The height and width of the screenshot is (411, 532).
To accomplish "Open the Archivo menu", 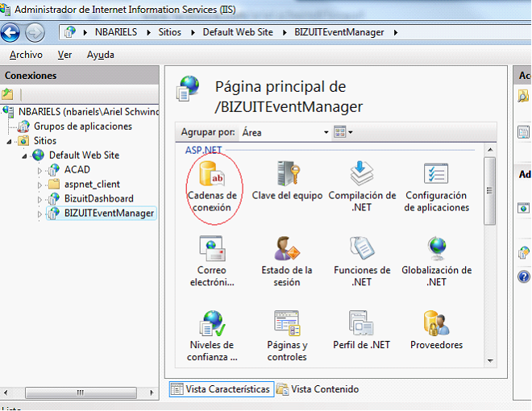I will click(x=26, y=55).
